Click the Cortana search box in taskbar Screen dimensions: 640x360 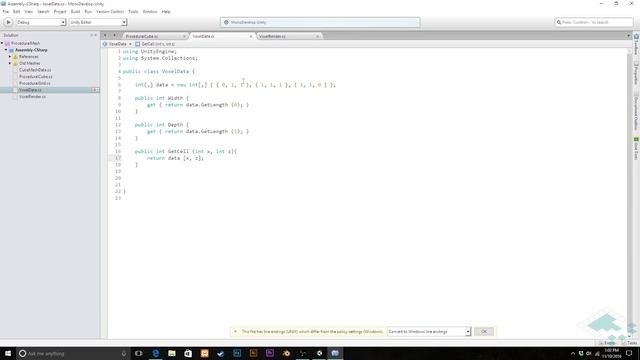[x=73, y=353]
